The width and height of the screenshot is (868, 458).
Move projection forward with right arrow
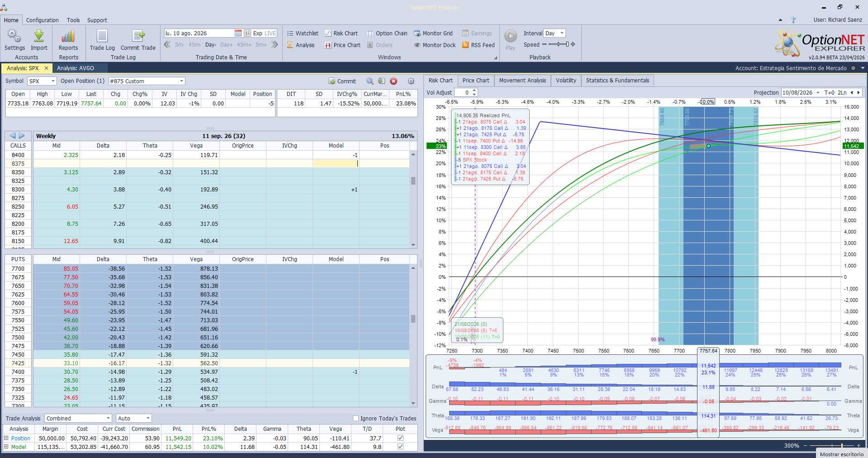point(859,92)
